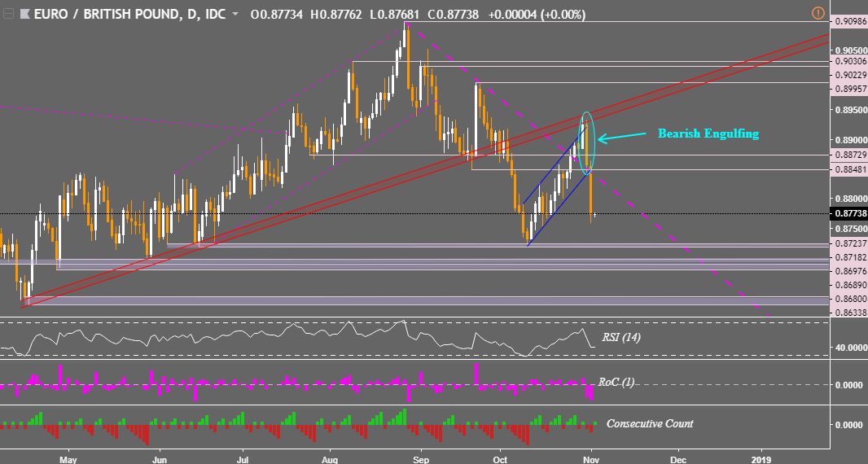
Task: Click the 0.88000 axis price tick
Action: pyautogui.click(x=850, y=199)
